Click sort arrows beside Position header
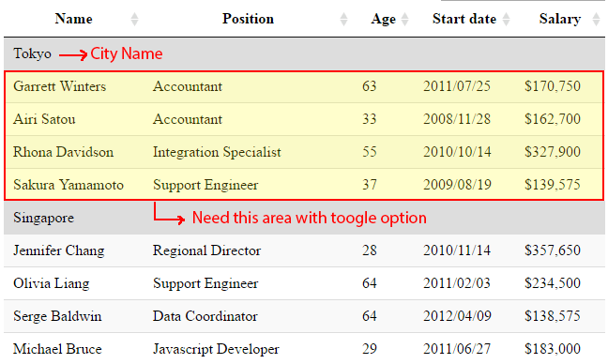 point(343,19)
